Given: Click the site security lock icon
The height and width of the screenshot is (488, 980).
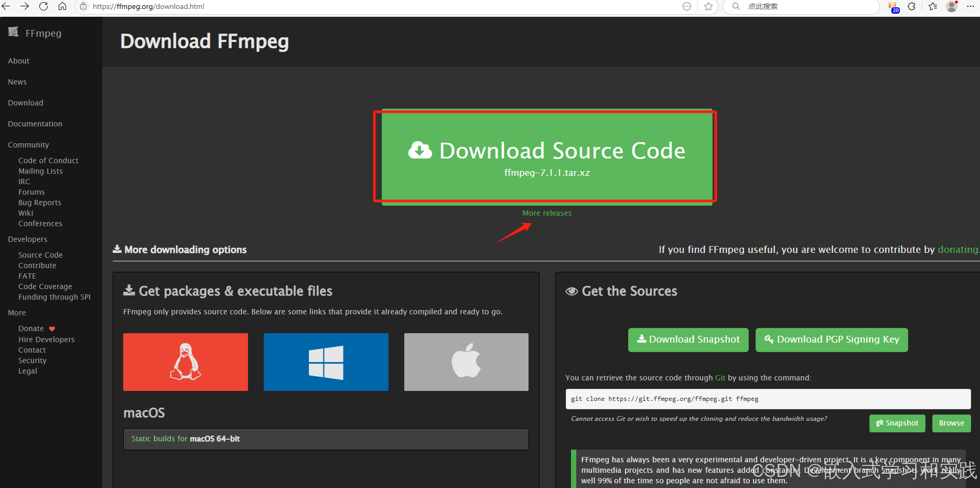Looking at the screenshot, I should coord(83,6).
